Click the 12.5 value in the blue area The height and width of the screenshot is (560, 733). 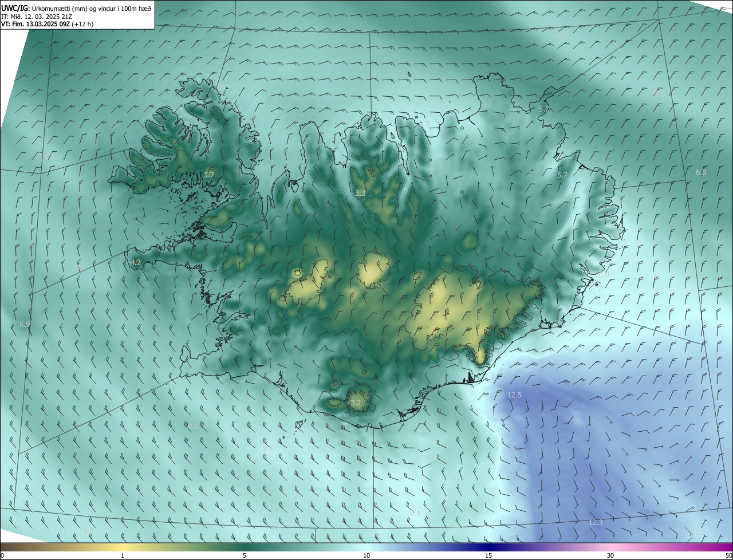pyautogui.click(x=514, y=395)
